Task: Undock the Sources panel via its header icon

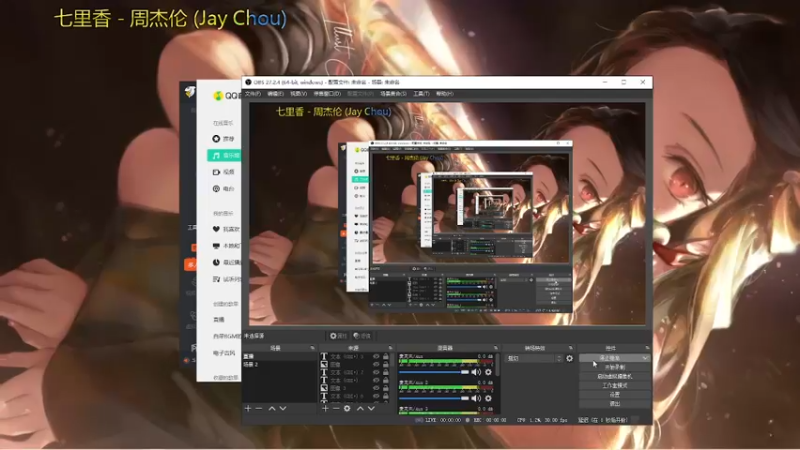Action: 390,348
